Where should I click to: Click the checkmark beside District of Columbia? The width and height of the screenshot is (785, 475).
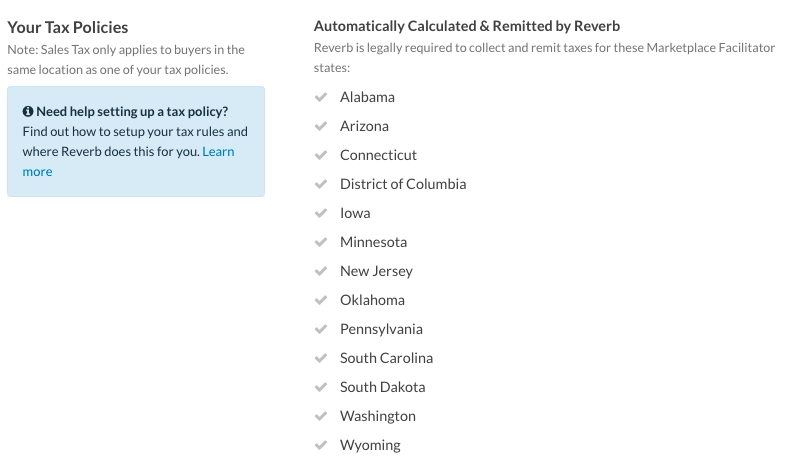pyautogui.click(x=321, y=184)
